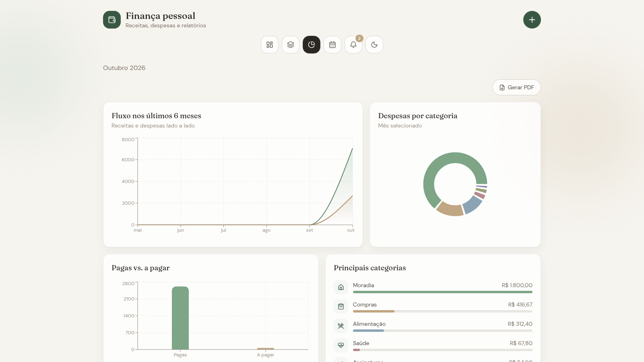Viewport: 644px width, 362px height.
Task: Click the blue donut chart segment
Action: 473,204
